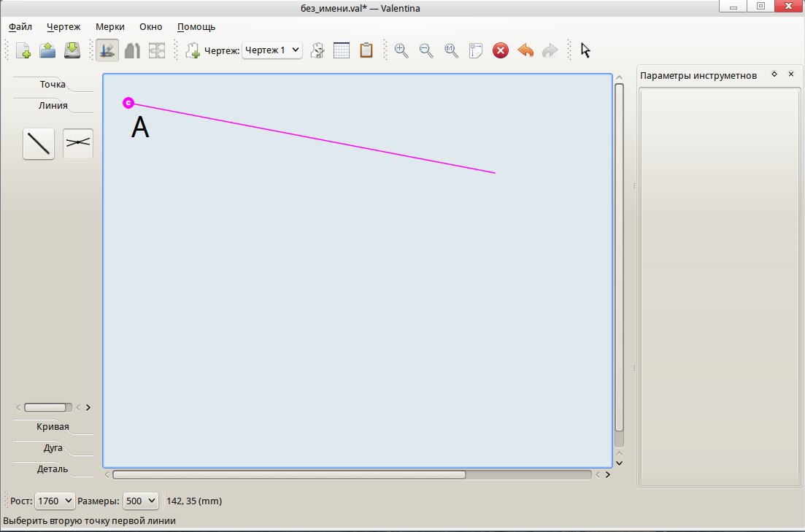
Task: Click point A on the canvas
Action: [128, 103]
